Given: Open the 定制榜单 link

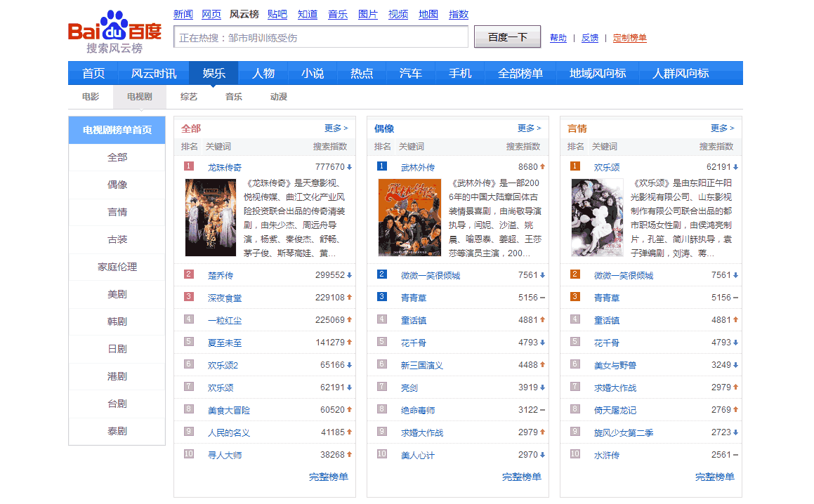Looking at the screenshot, I should [x=629, y=37].
